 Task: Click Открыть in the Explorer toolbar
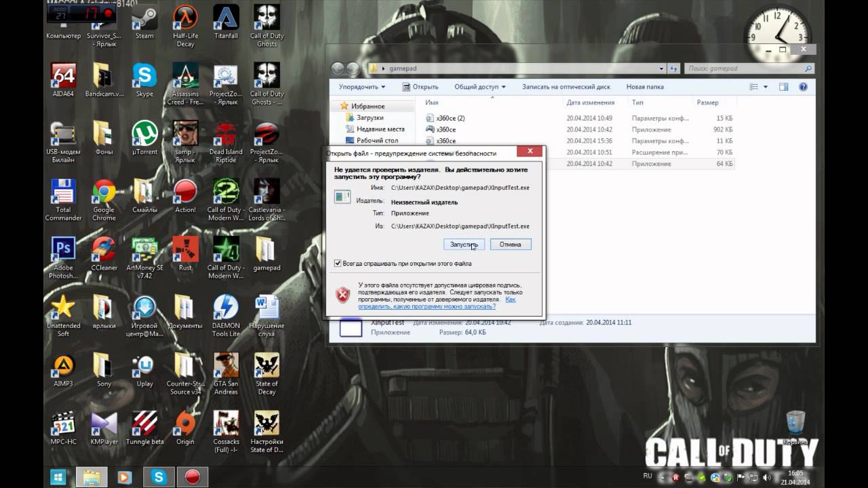tap(420, 87)
